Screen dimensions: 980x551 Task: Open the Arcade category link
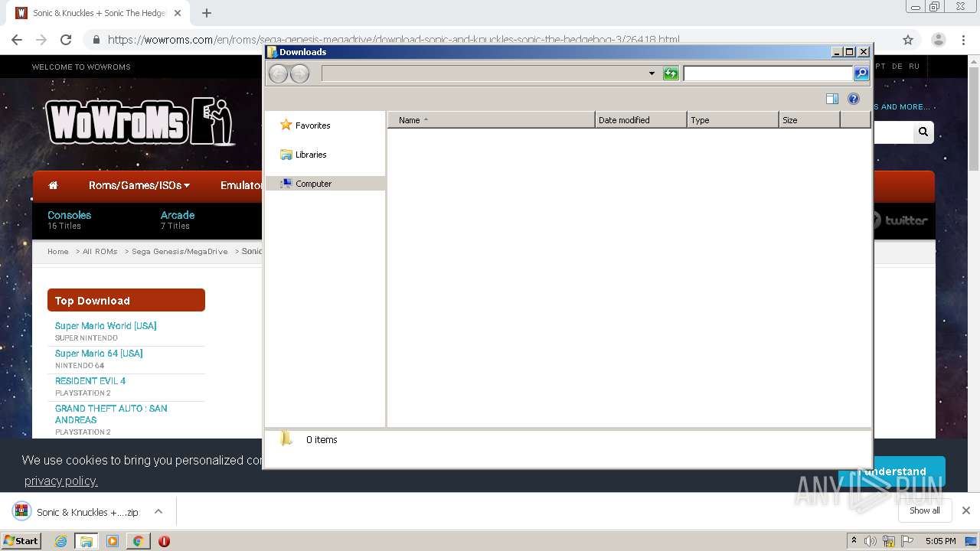(x=178, y=215)
